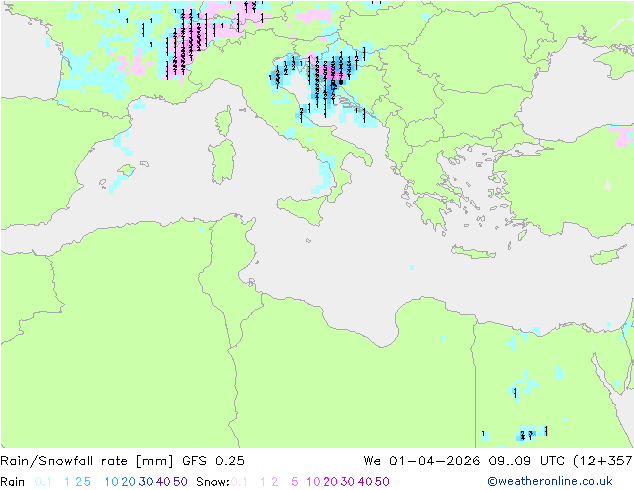Screen dimensions: 634x490
Task: Click the "GFS 0.25" model label
Action: [213, 461]
